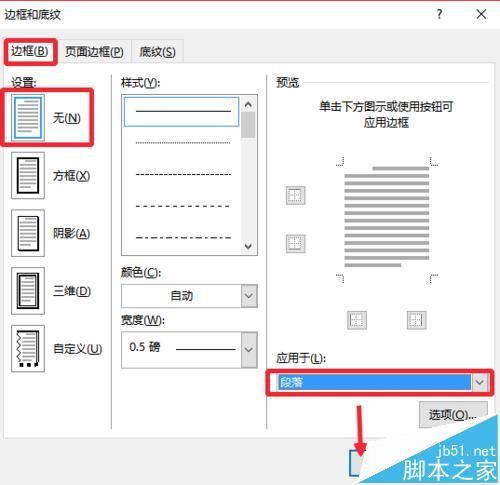The width and height of the screenshot is (500, 485).
Task: Click the style list scroll down arrow
Action: [x=248, y=247]
